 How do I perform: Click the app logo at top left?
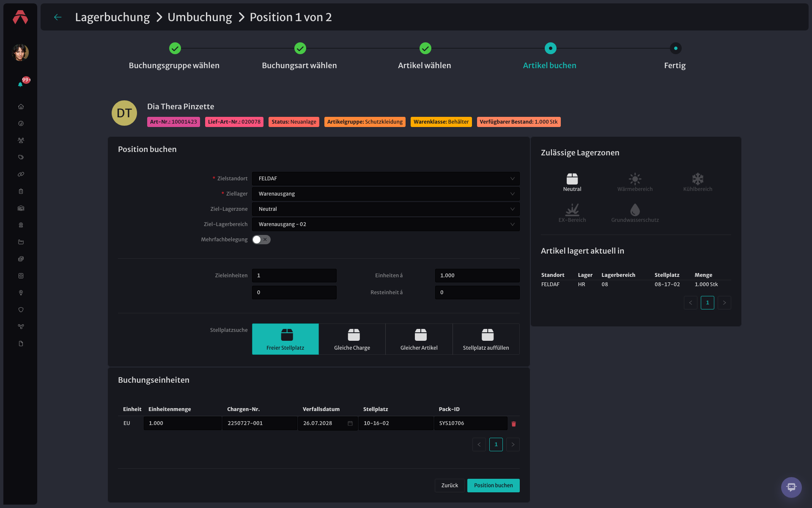click(20, 17)
